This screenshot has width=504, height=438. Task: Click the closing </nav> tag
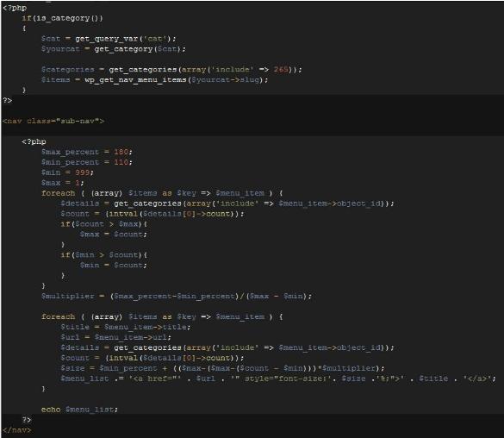pyautogui.click(x=17, y=430)
